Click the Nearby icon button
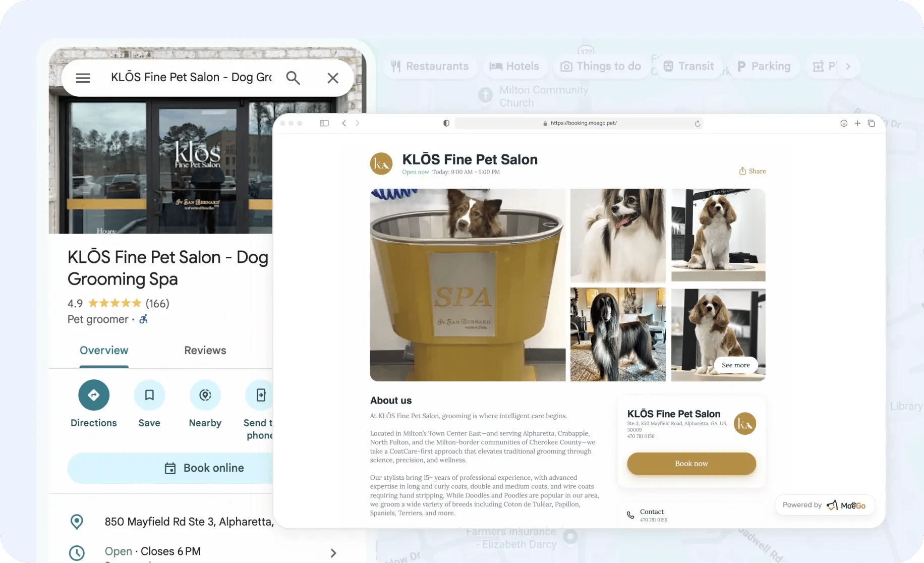Image resolution: width=924 pixels, height=563 pixels. 205,395
